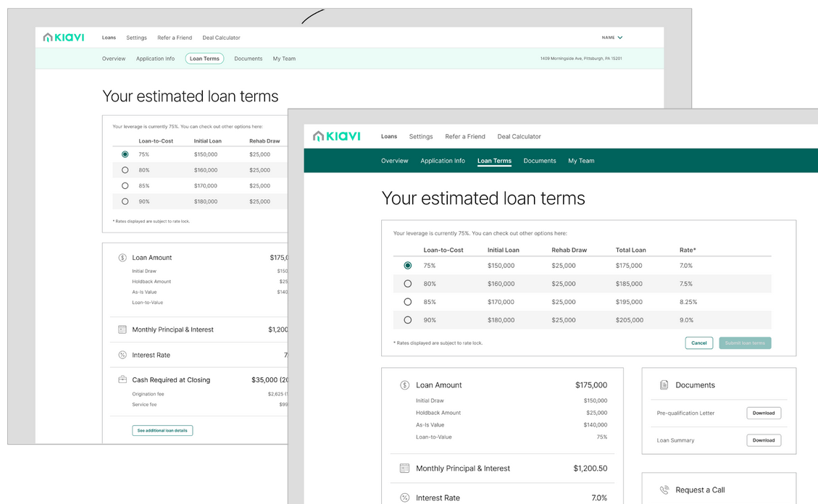818x504 pixels.
Task: Open Refer a Friend in front window header
Action: 465,137
